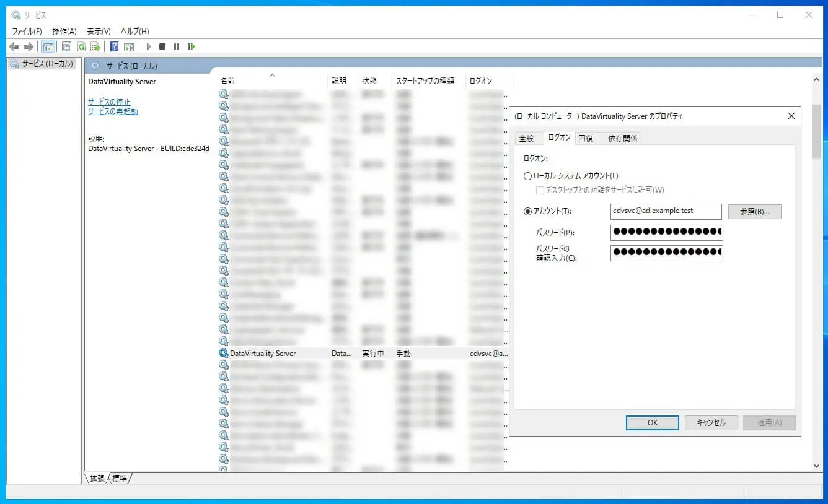Screen dimensions: 828x504
Task: Select the ログオン tab in the properties dialog
Action: [559, 137]
